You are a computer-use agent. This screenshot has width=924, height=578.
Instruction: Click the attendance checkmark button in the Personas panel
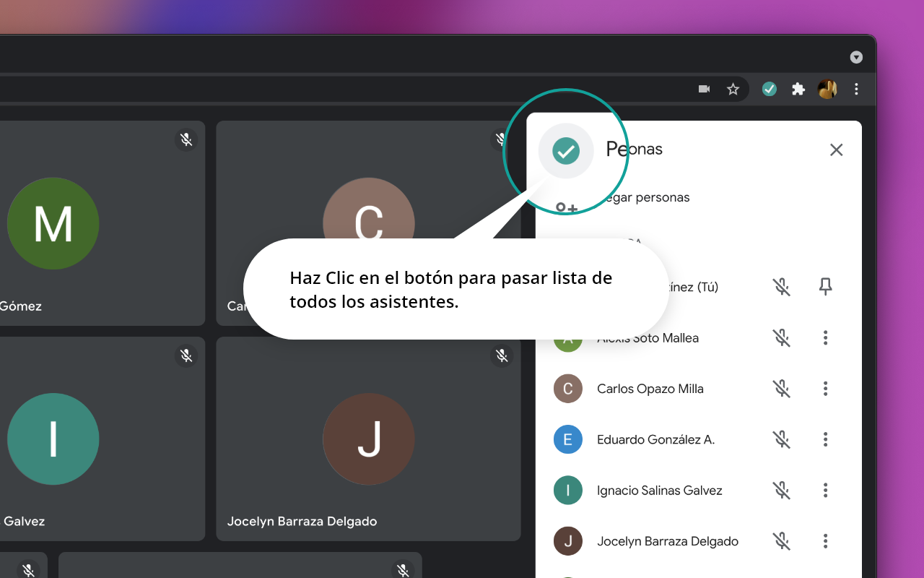tap(566, 151)
